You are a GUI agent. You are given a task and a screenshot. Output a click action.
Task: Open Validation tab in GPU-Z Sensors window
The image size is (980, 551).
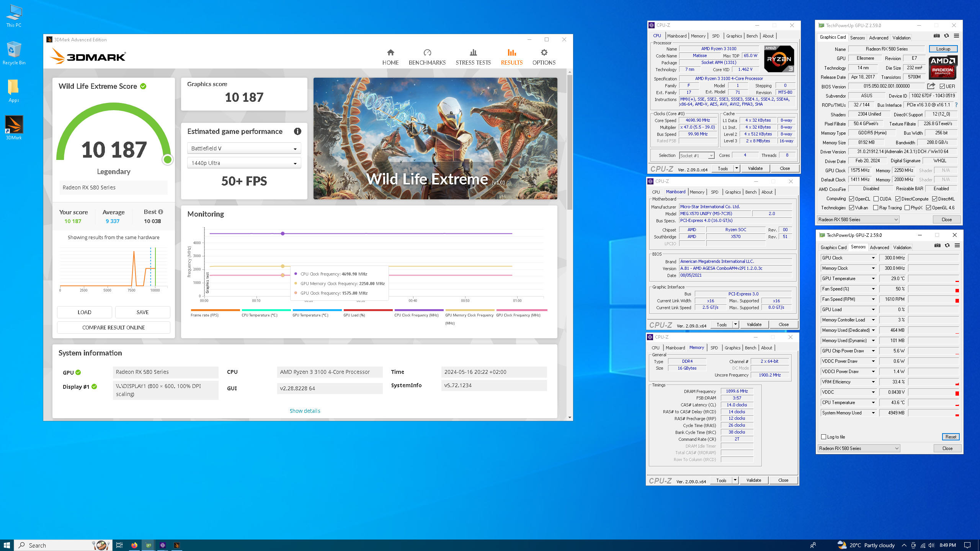coord(902,248)
